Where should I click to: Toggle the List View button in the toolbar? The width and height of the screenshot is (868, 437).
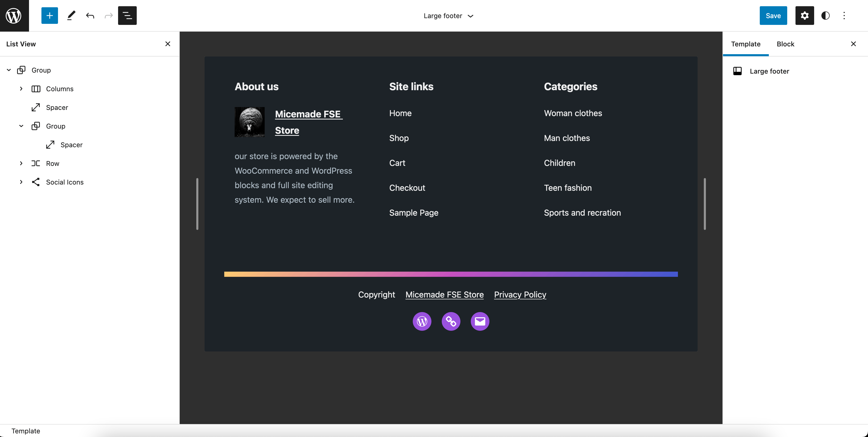point(127,16)
